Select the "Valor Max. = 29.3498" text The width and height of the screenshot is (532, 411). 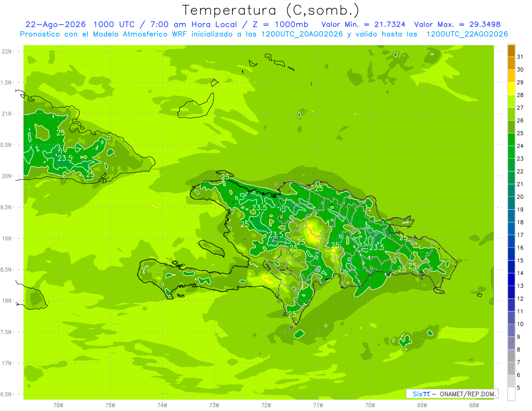pos(457,24)
